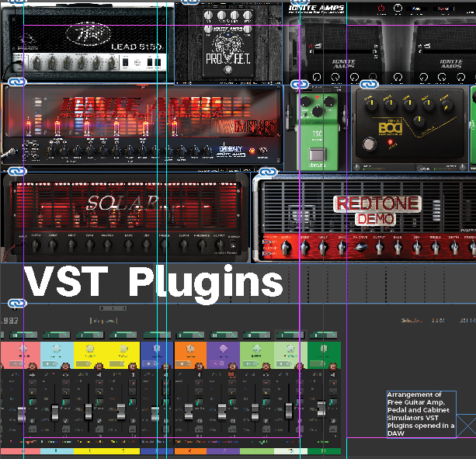This screenshot has height=459, width=476.
Task: Click the Drive knob on the green TSC pedal
Action: coord(305,102)
